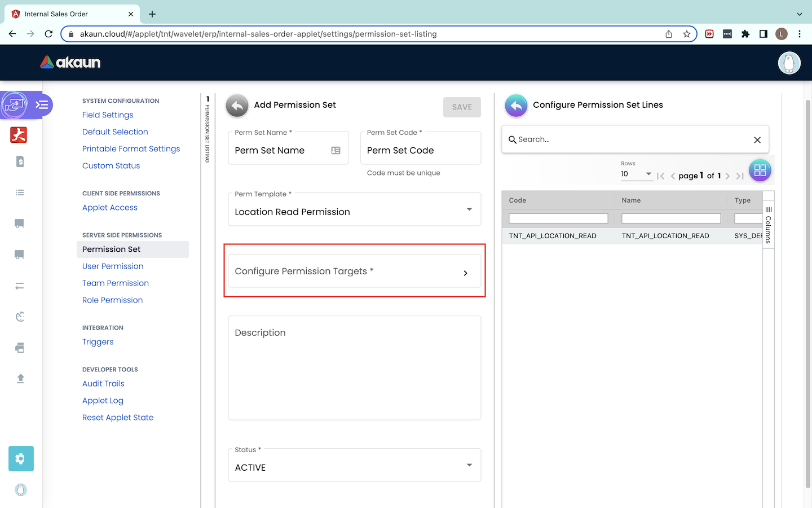This screenshot has width=812, height=508.
Task: Click the printer icon in left sidebar
Action: [20, 348]
